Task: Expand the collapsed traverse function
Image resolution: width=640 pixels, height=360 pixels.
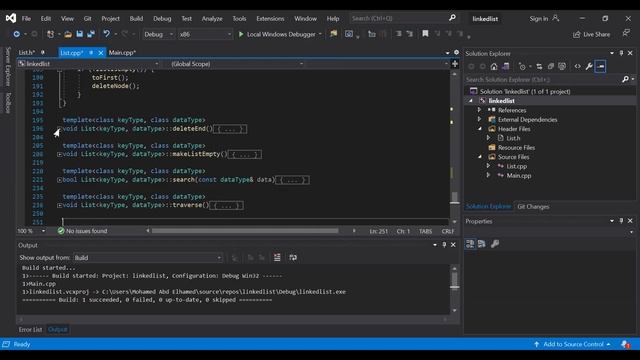Action: (60, 205)
